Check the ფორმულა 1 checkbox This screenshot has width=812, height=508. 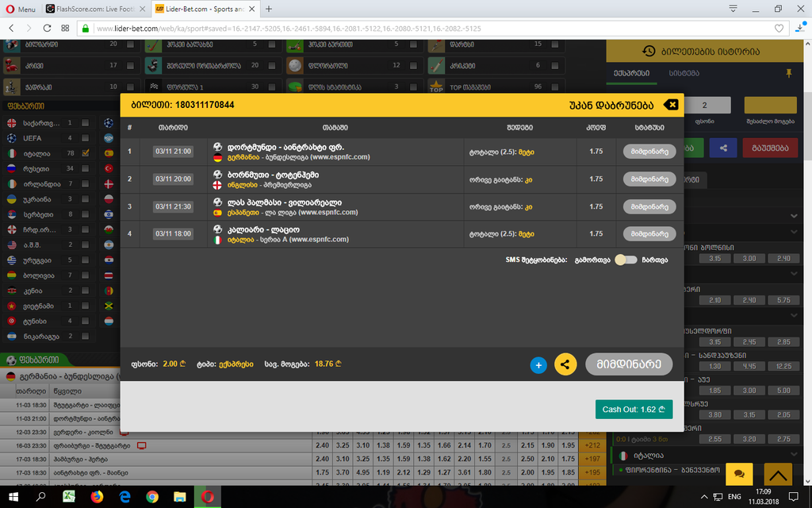point(271,87)
